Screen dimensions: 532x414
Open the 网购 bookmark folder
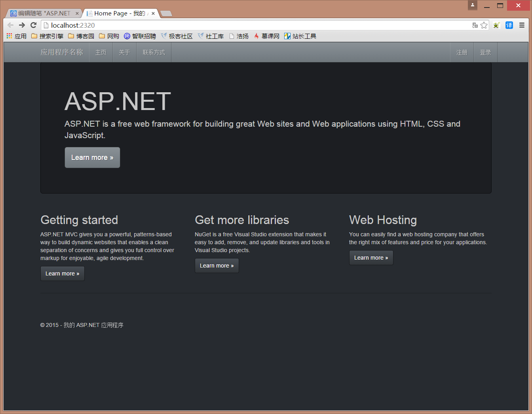pyautogui.click(x=109, y=36)
